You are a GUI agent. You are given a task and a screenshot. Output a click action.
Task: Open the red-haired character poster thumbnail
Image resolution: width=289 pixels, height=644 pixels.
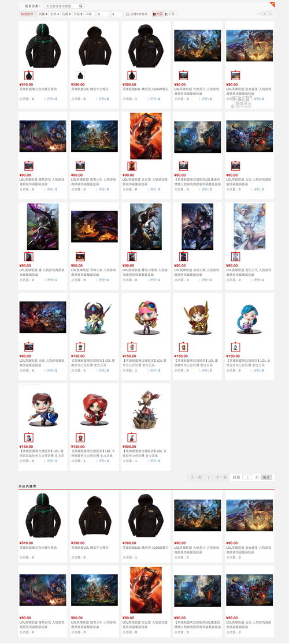(146, 136)
